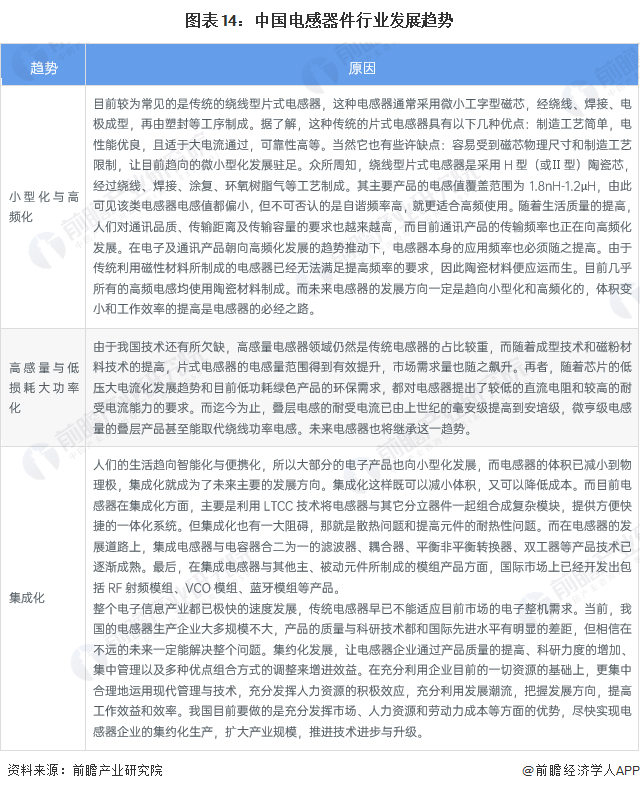Click the 资料来源 前瞻产业研究院 source text

[85, 770]
